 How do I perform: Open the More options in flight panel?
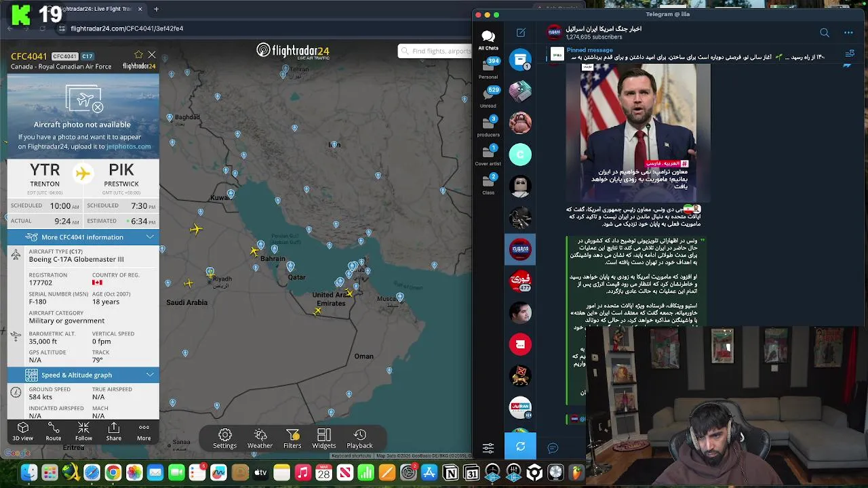[x=144, y=432]
